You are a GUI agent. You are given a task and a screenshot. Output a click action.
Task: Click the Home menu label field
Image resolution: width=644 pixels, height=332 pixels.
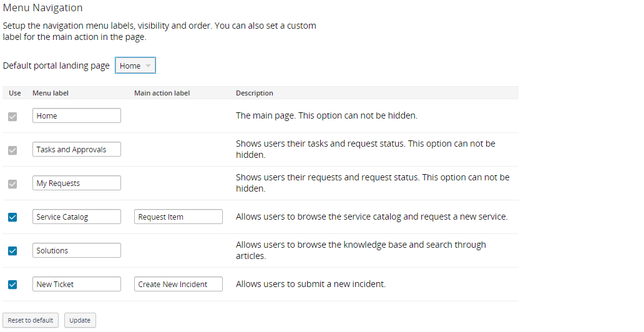[76, 116]
